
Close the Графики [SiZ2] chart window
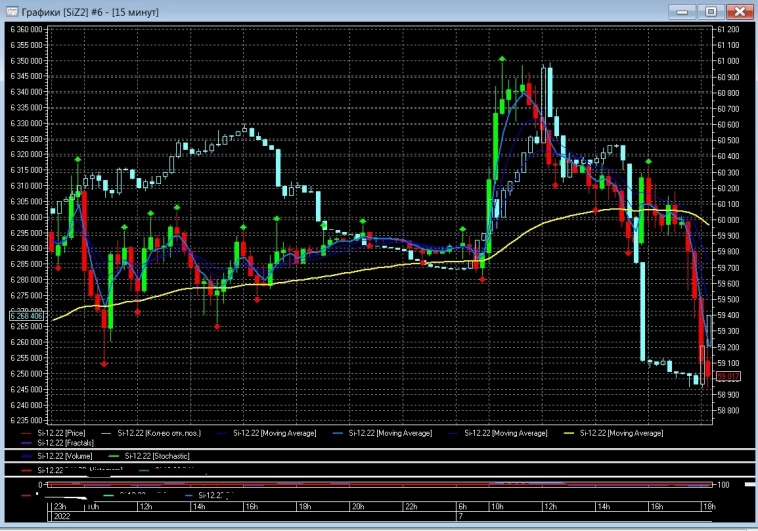tap(740, 10)
